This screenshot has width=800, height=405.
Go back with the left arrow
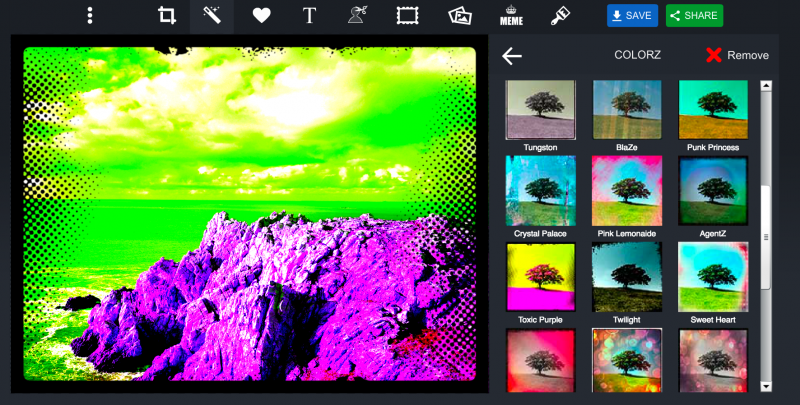[512, 56]
